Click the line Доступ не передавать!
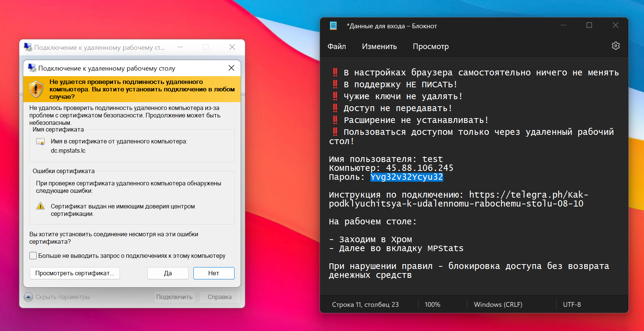Image resolution: width=644 pixels, height=331 pixels. point(393,108)
